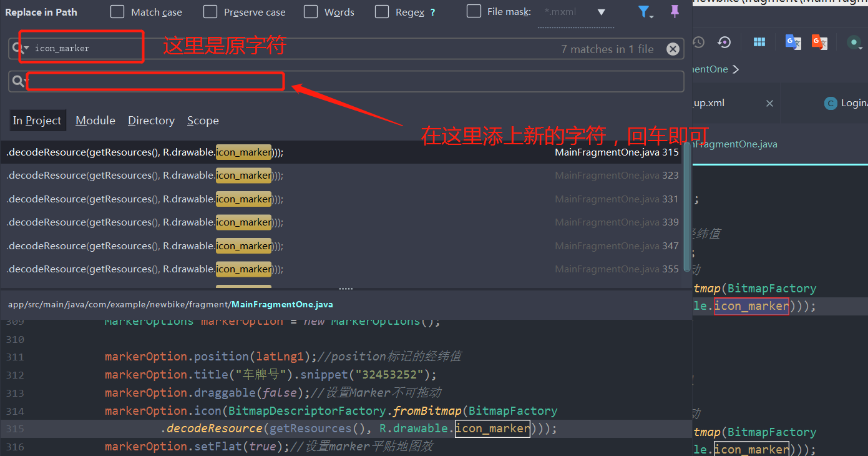The image size is (868, 456).
Task: Open search history via the field's dropdown arrow
Action: click(27, 49)
